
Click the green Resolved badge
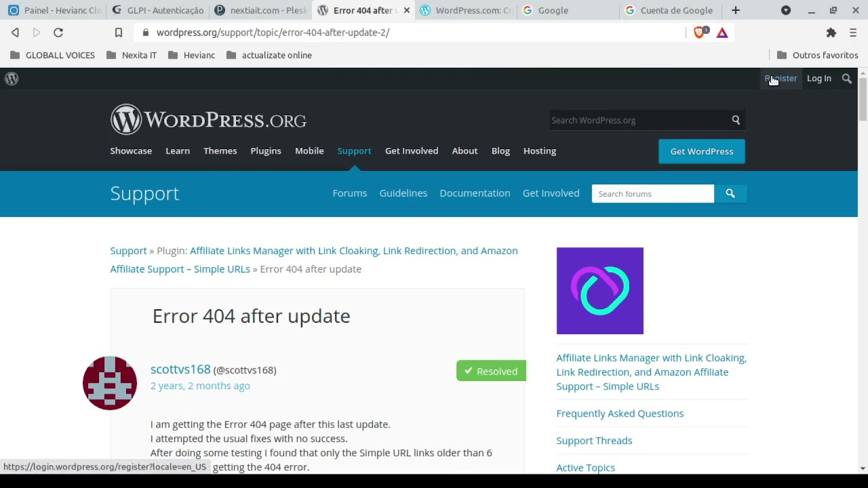(x=491, y=371)
